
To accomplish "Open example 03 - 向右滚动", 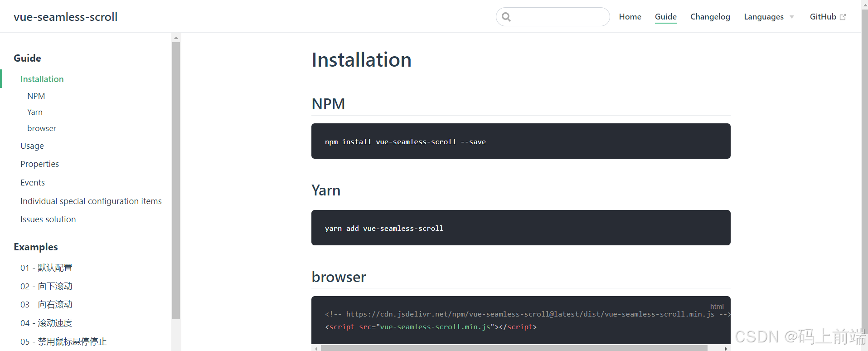I will coord(46,305).
